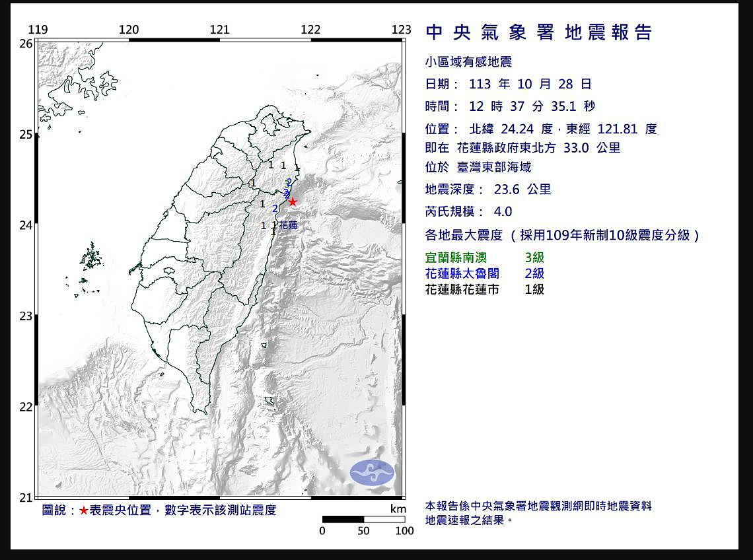Screen dimensions: 753x560
Task: Click the 小區域有感地震 subtitle
Action: pyautogui.click(x=468, y=63)
